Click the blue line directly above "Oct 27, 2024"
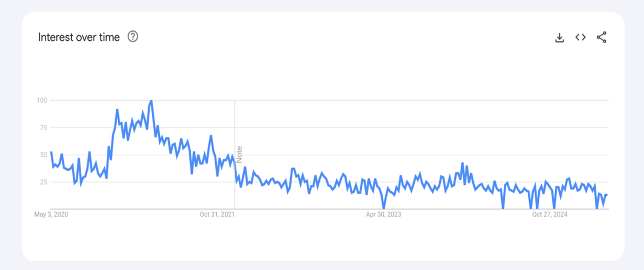Screen dimensions: 644x270 point(550,187)
